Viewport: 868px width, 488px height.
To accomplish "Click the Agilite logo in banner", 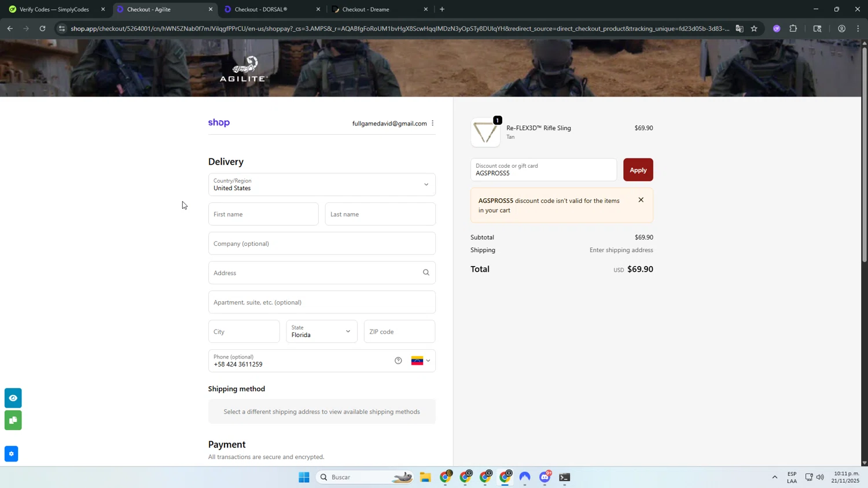I will [x=243, y=69].
